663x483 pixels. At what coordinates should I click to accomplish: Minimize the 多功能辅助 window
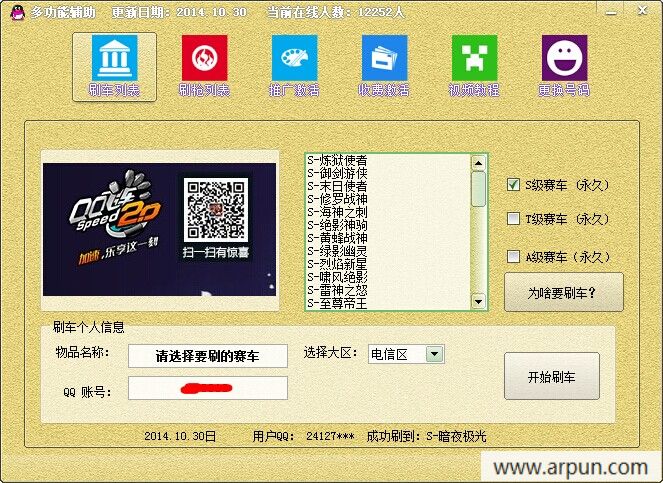pyautogui.click(x=611, y=12)
